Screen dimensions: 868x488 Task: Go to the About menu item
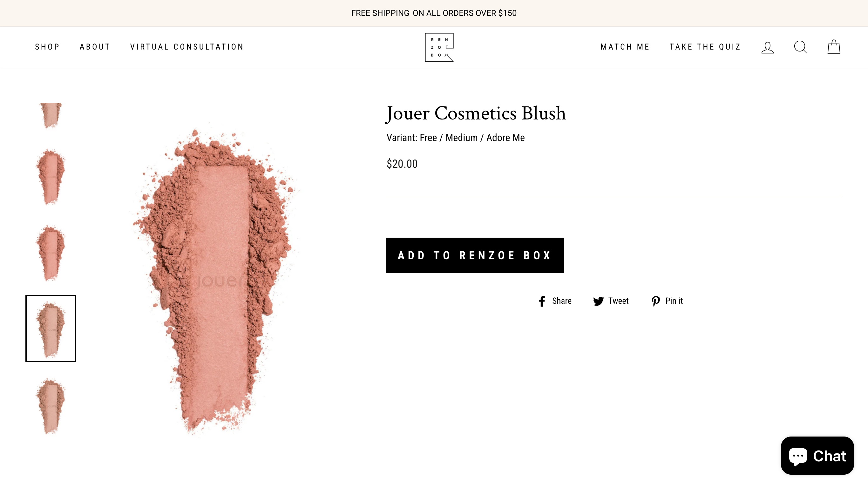95,47
